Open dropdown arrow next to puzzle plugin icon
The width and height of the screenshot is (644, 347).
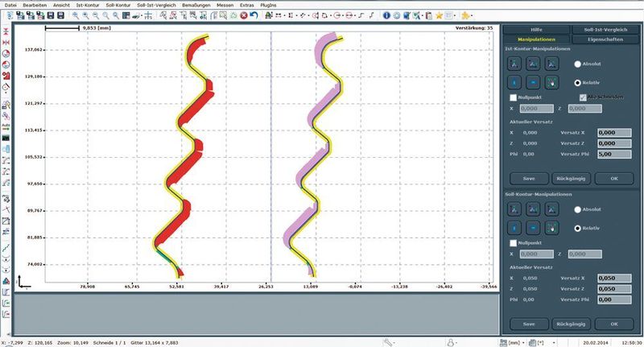pyautogui.click(x=472, y=16)
